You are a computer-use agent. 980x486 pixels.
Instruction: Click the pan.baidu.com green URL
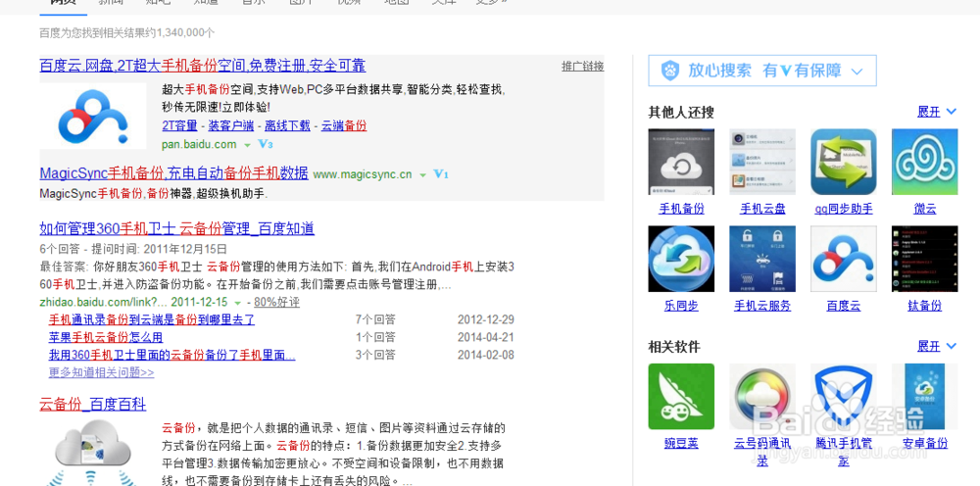click(x=199, y=144)
